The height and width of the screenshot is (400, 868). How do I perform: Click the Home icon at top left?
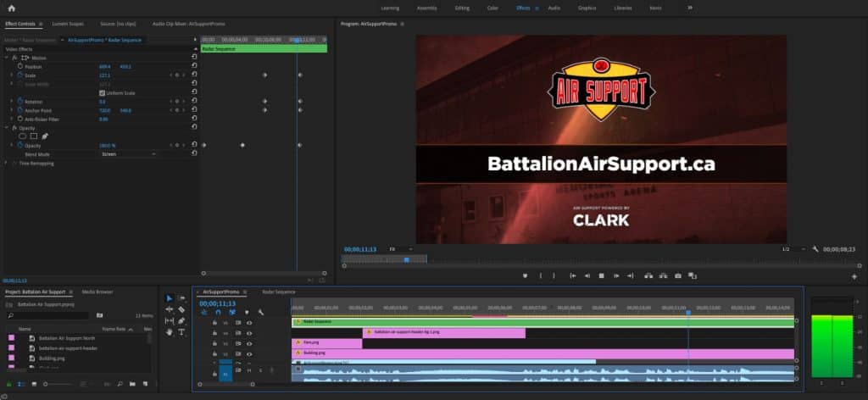tap(12, 8)
